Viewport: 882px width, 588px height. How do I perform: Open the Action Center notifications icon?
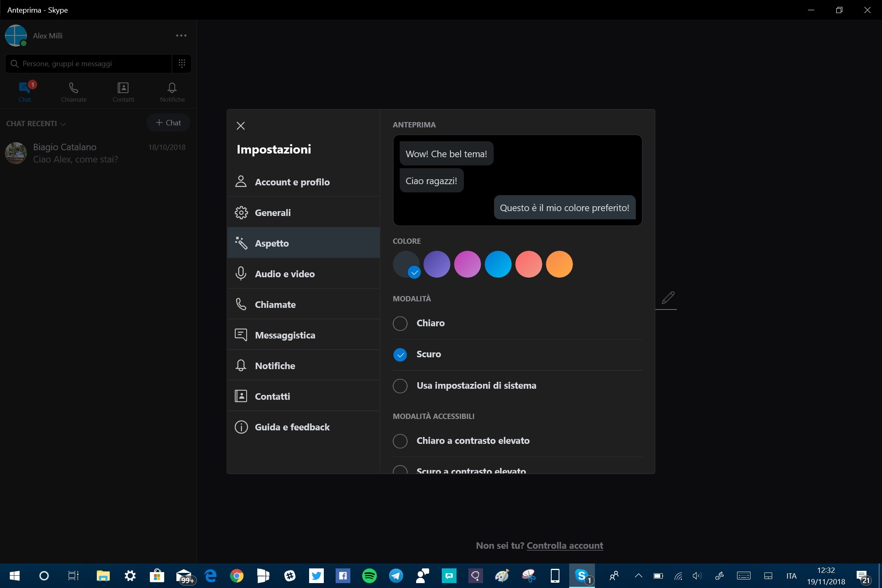[x=863, y=577]
